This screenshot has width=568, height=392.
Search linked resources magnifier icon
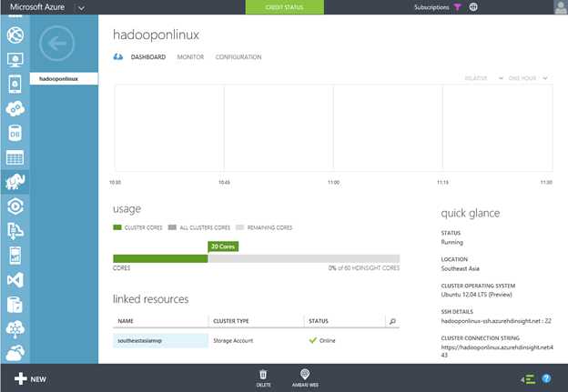[x=392, y=321]
